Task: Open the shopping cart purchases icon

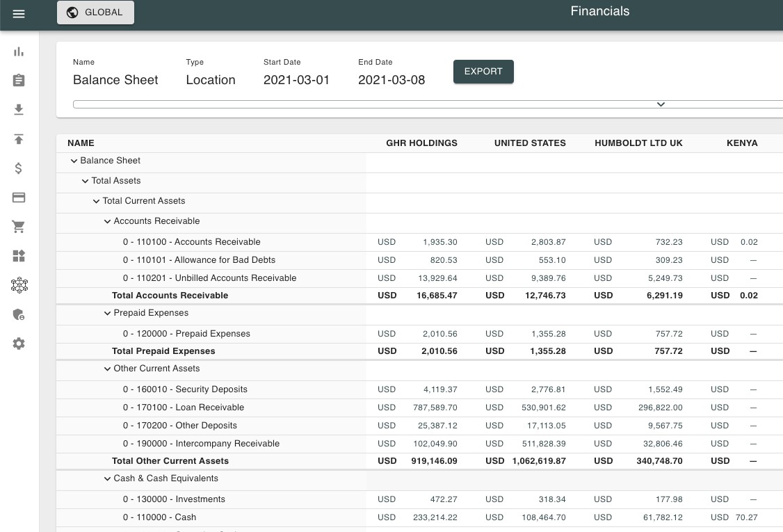Action: [x=19, y=227]
